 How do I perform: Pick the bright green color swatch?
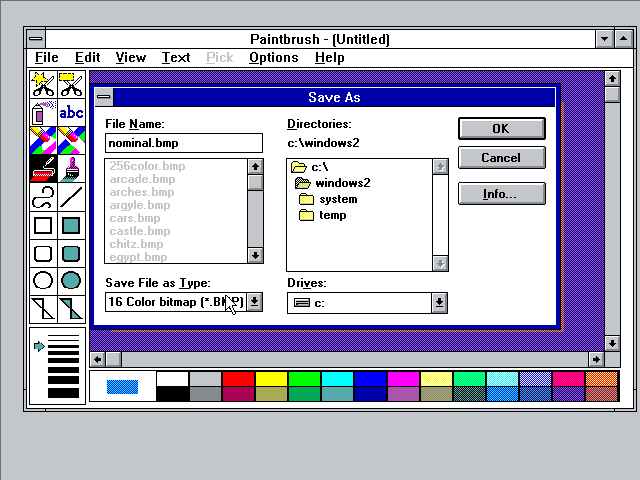[x=304, y=379]
